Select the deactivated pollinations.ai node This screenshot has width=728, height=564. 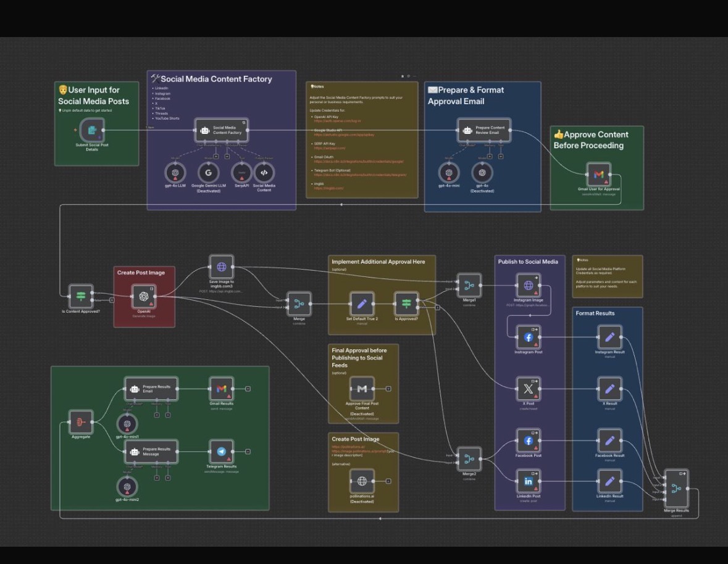click(x=362, y=481)
